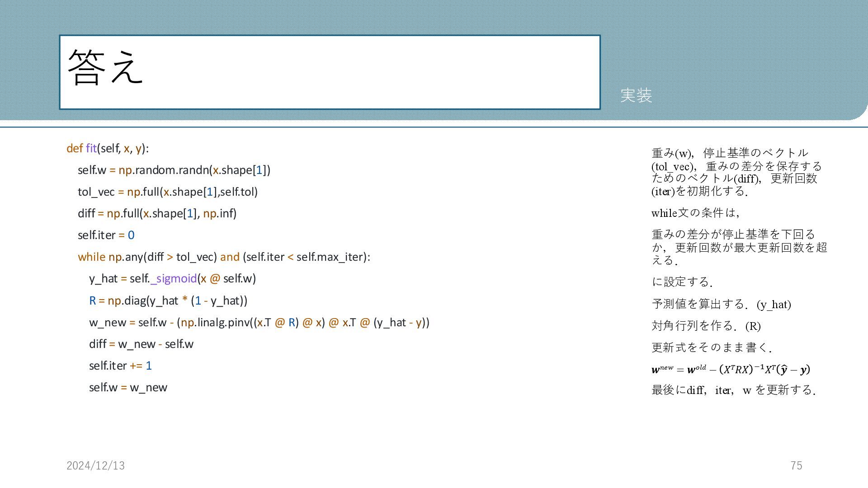
Task: Click the code line def fit(self, x, y):
Action: coord(108,148)
